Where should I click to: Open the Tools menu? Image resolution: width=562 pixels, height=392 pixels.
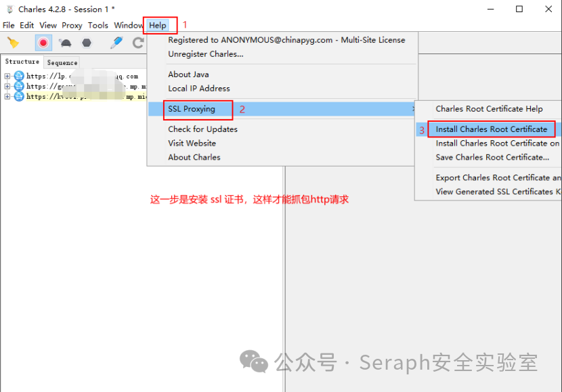click(x=98, y=26)
